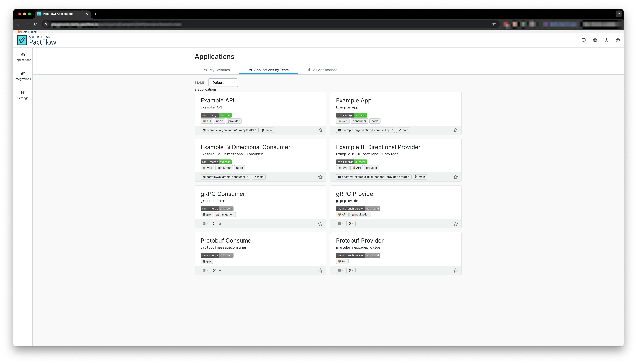Click the globe icon in the header
This screenshot has width=637, height=364.
[595, 40]
